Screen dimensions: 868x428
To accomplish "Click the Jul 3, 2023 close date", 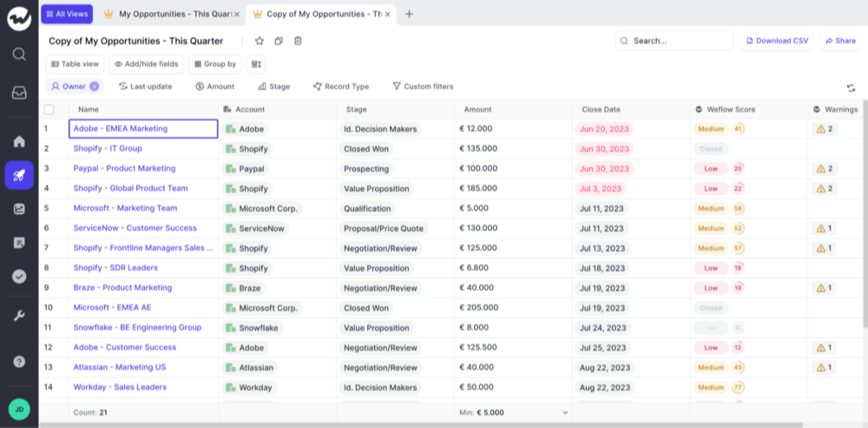I will click(x=601, y=188).
